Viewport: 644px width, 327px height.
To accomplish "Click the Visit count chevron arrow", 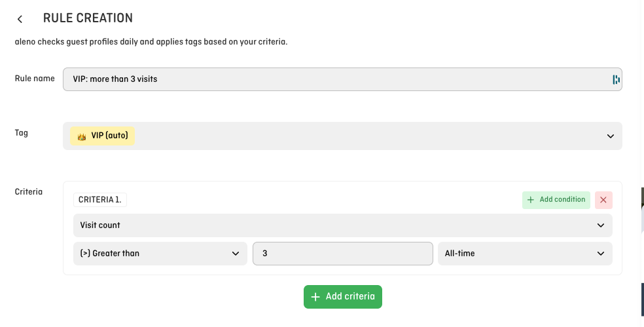I will tap(601, 225).
